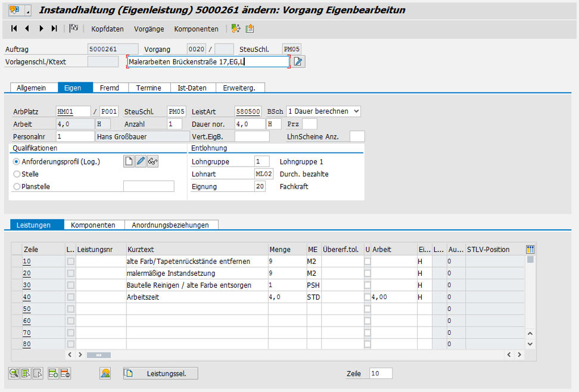
Task: Switch to the Termine tab
Action: point(148,88)
